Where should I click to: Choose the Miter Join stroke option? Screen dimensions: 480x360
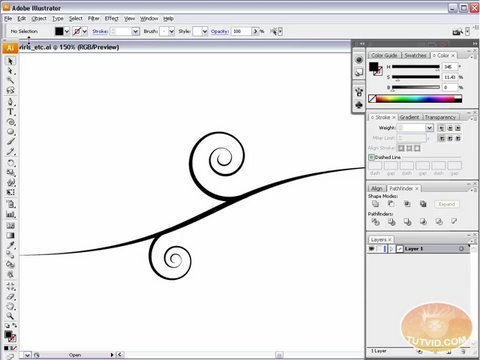click(442, 138)
